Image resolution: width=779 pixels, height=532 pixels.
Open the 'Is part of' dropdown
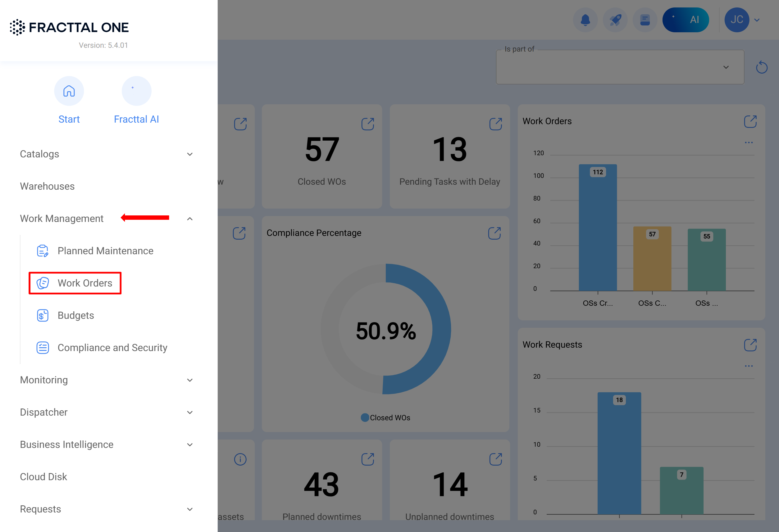pos(620,67)
